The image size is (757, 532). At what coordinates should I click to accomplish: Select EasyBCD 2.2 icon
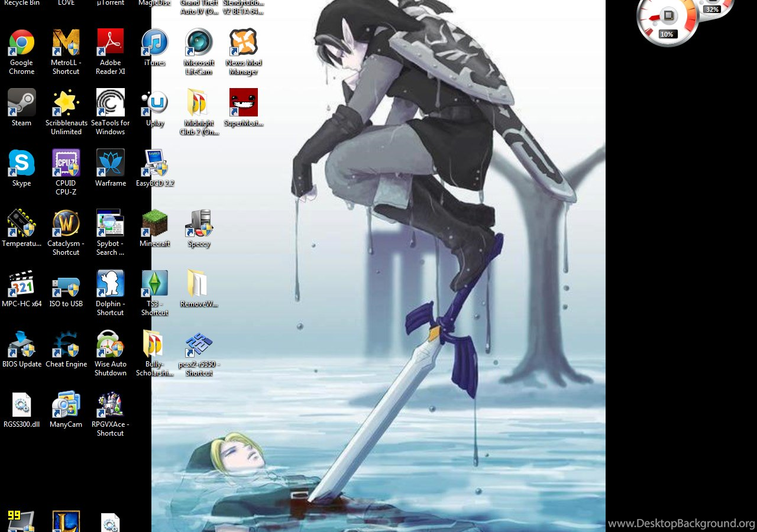154,163
